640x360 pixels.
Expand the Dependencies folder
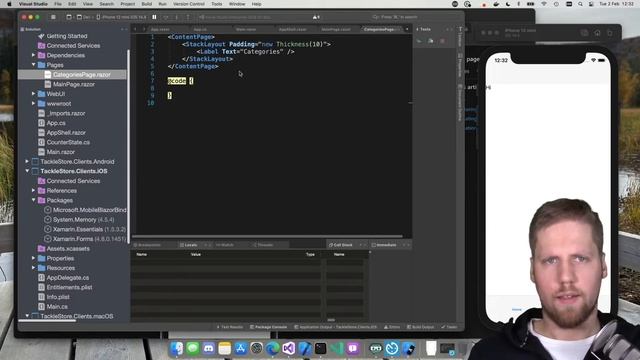pyautogui.click(x=33, y=55)
